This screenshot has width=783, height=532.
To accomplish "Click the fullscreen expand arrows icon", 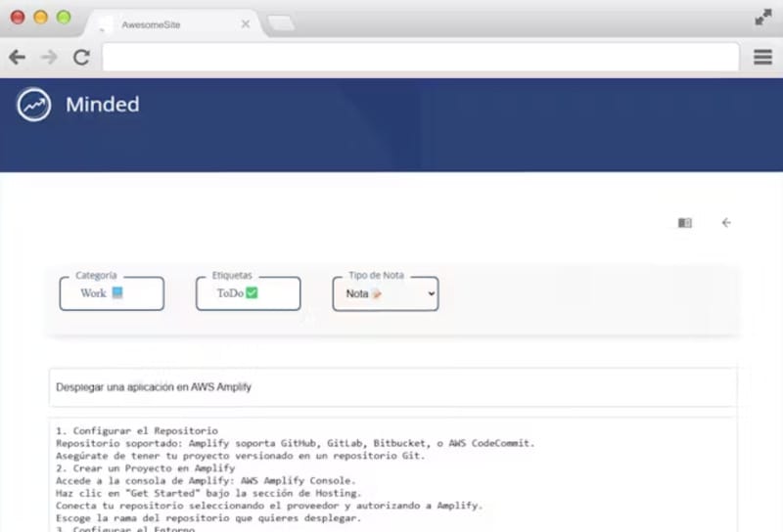I will tap(763, 18).
